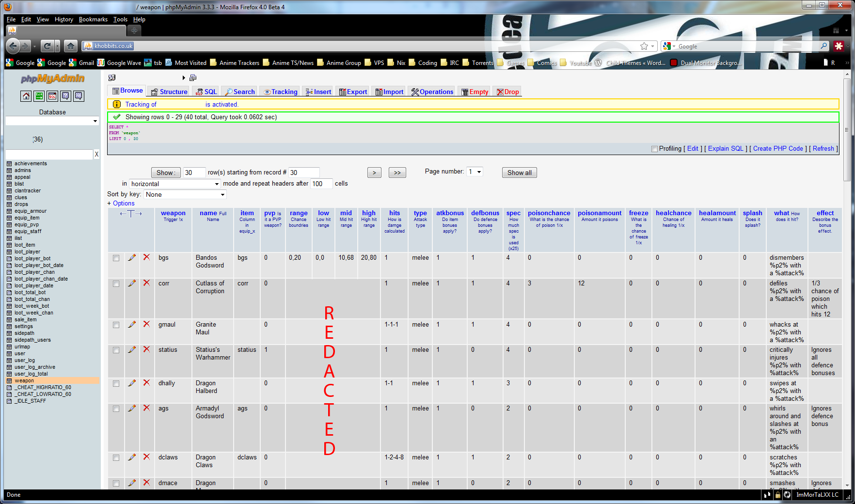
Task: Open the Bookmarks menu
Action: (93, 19)
